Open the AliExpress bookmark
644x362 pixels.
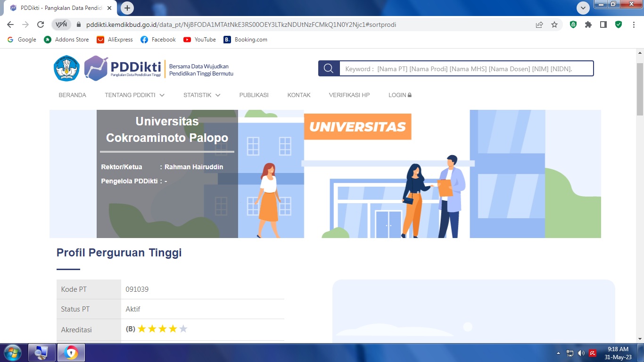pos(115,40)
